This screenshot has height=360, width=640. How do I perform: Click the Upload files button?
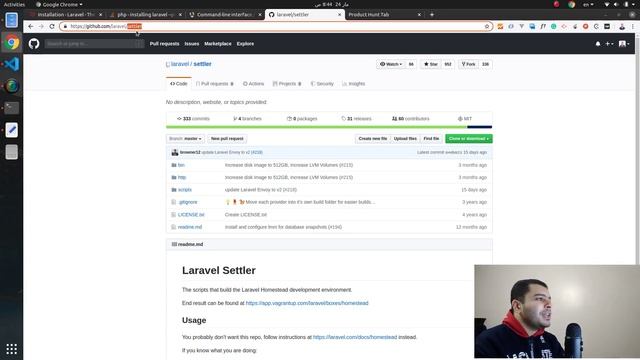(x=405, y=138)
